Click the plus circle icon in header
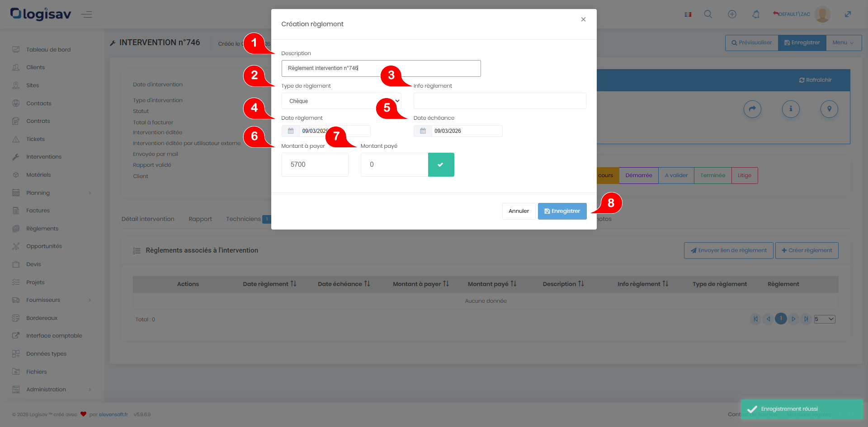Image resolution: width=868 pixels, height=427 pixels. coord(732,14)
